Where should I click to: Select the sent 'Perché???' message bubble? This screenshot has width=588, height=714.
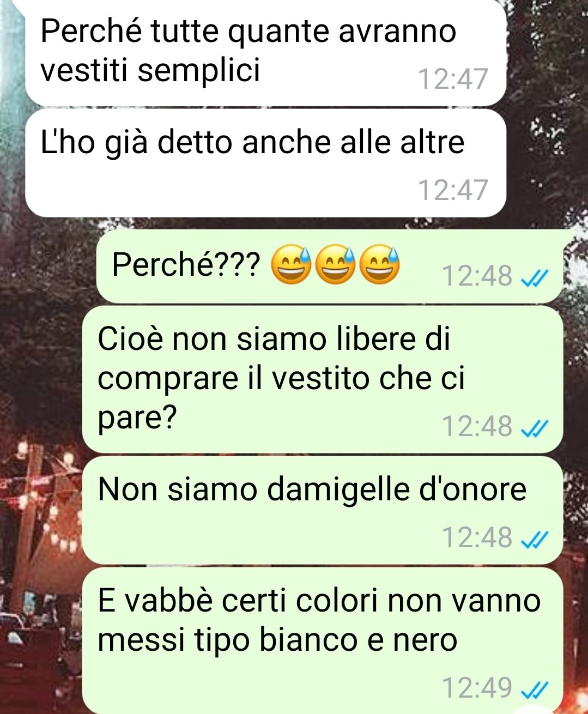(x=330, y=266)
